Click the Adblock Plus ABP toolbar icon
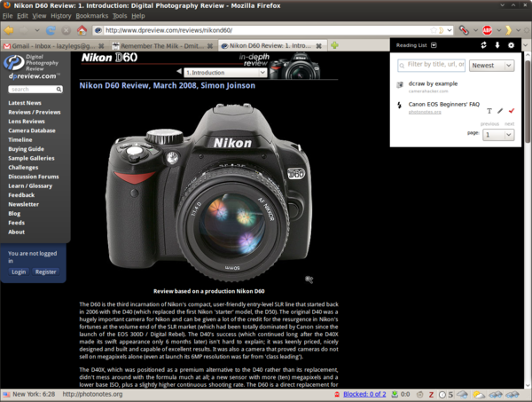The width and height of the screenshot is (532, 402). 487,30
